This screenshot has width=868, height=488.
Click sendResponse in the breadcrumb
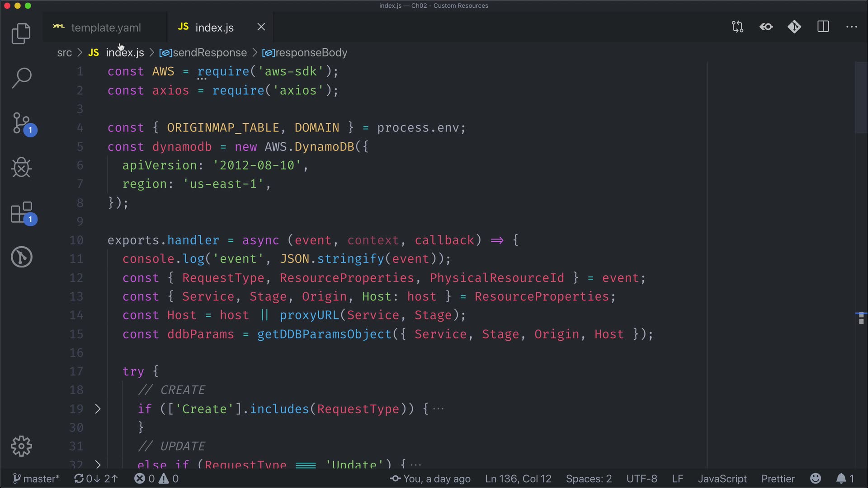point(209,53)
